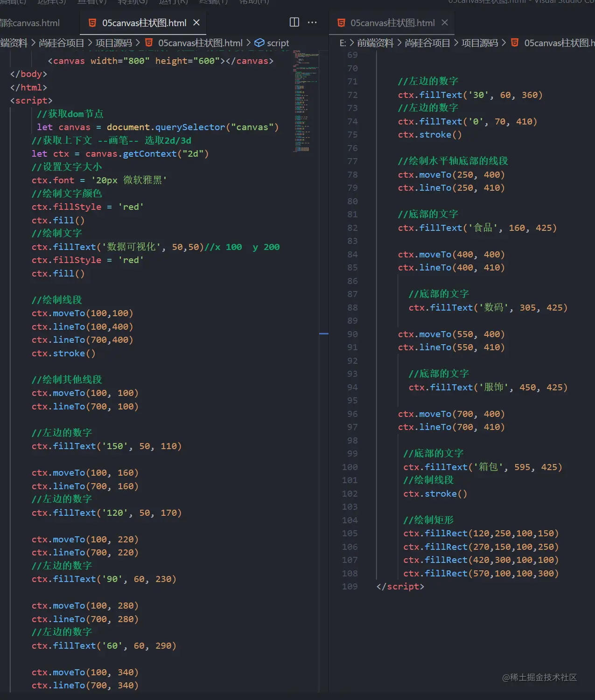This screenshot has height=700, width=595.
Task: Click the canvas width="800" tag line
Action: (161, 61)
